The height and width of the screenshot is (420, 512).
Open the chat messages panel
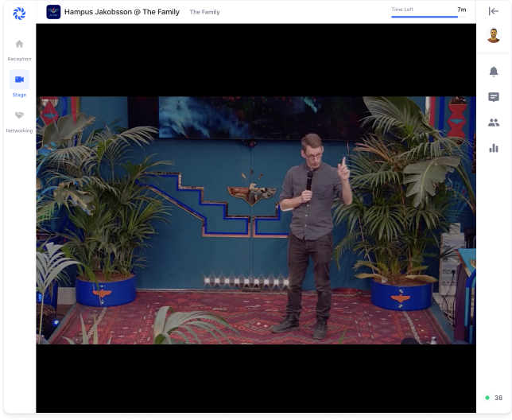[x=494, y=97]
